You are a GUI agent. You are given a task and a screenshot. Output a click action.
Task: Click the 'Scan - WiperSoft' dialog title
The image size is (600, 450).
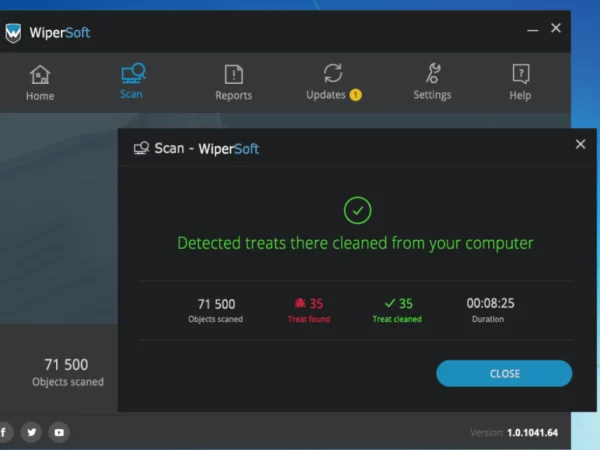coord(207,148)
